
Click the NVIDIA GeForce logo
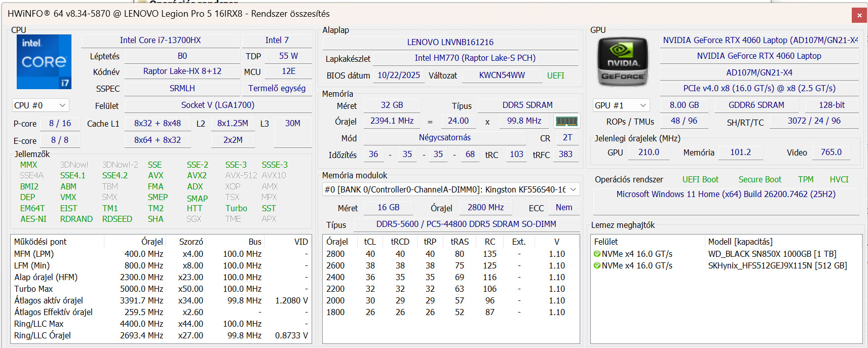click(x=623, y=62)
